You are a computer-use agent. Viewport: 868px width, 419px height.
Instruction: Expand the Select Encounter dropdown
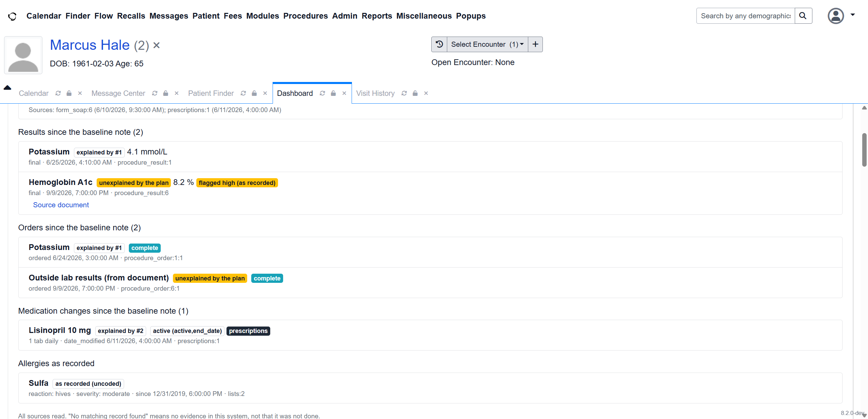point(487,44)
